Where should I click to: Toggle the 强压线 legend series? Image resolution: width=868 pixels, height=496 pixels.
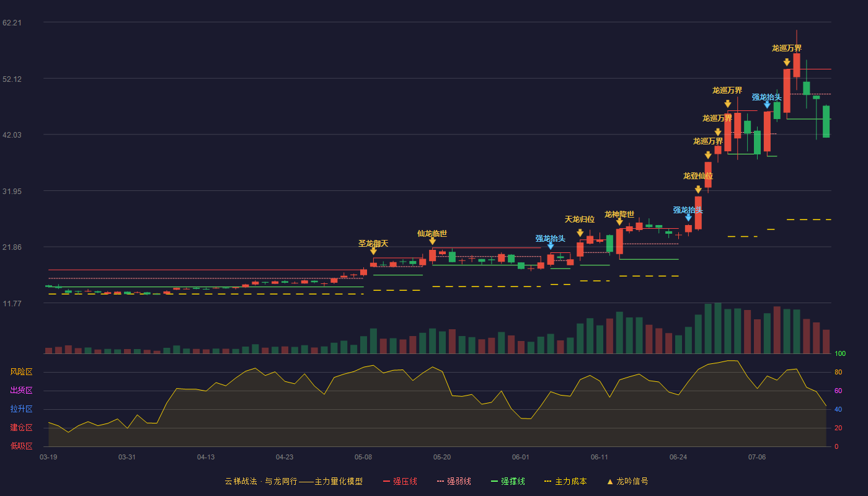pos(400,481)
